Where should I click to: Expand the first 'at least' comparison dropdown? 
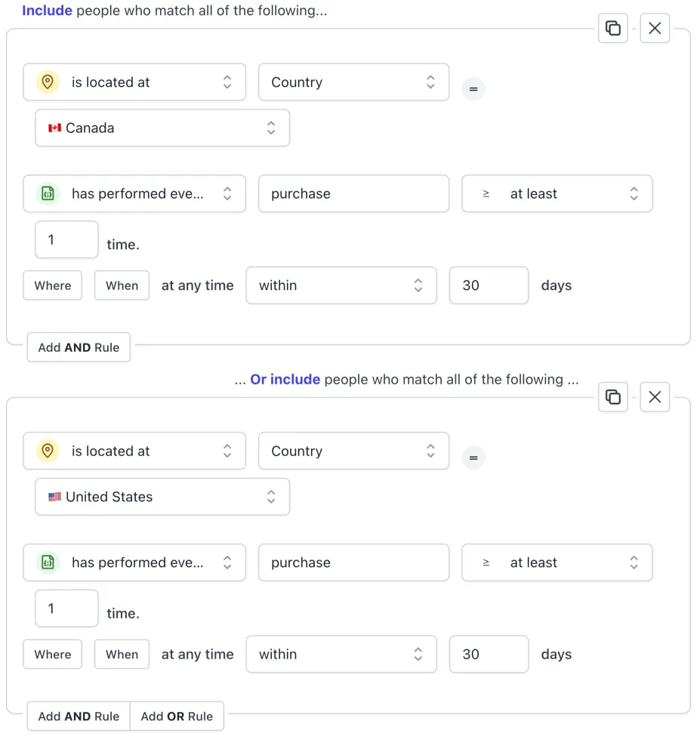[557, 193]
